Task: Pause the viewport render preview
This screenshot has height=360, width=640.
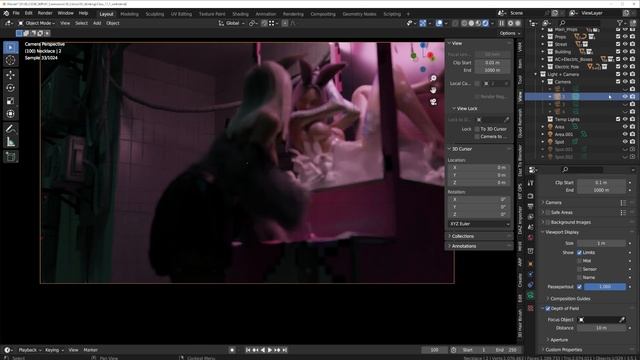Action: click(x=502, y=23)
